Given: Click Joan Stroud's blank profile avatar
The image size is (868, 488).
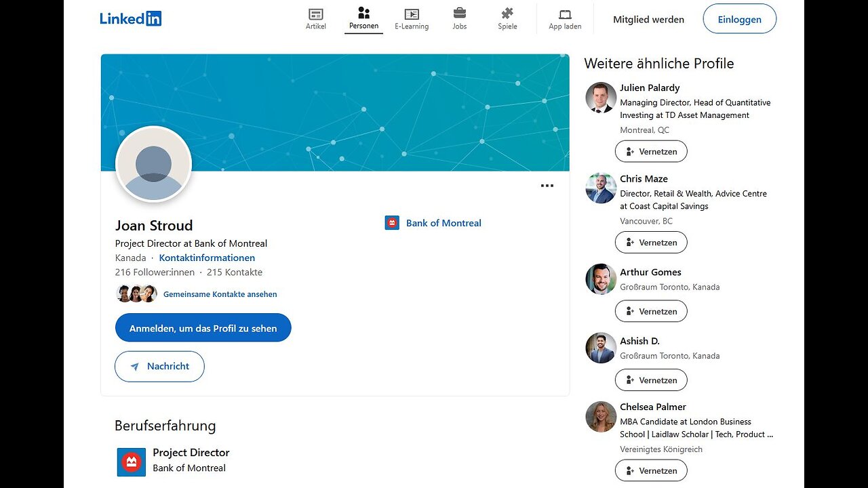Looking at the screenshot, I should (x=154, y=164).
